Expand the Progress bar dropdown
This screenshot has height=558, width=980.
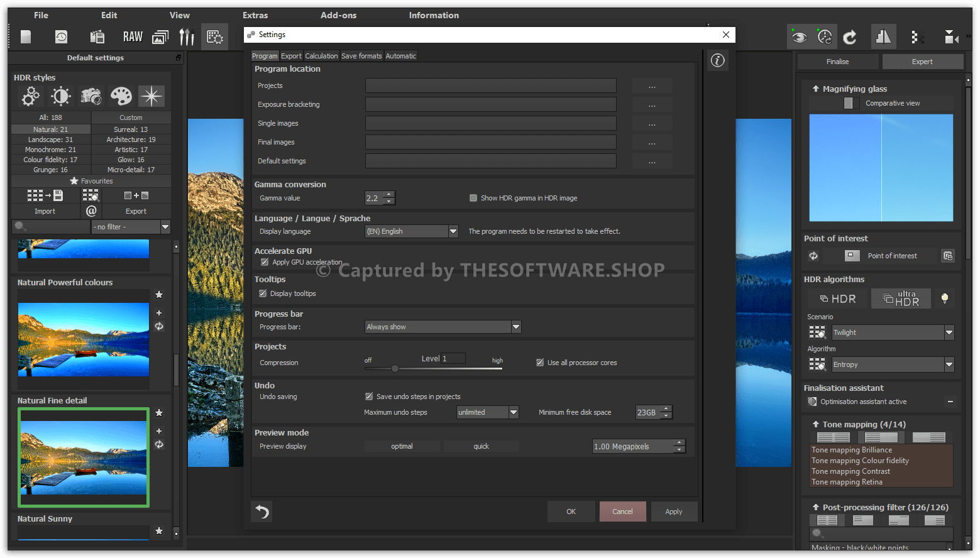pos(515,327)
